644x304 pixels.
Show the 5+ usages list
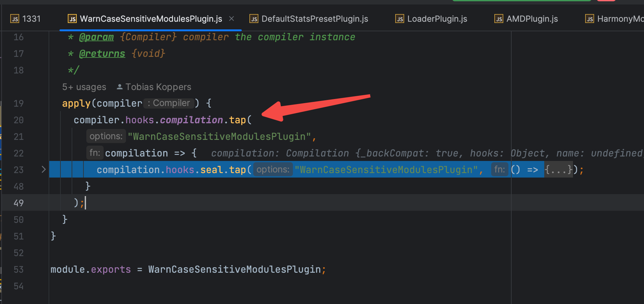click(84, 87)
